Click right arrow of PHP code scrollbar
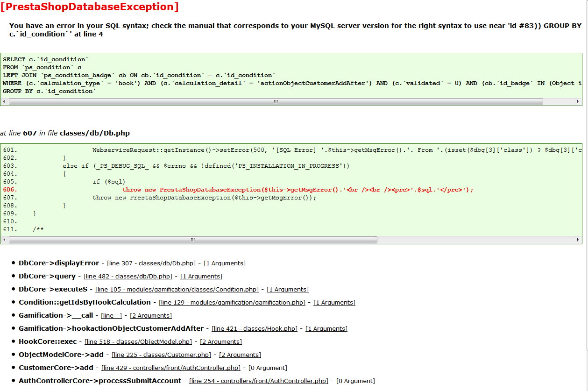 tap(578, 240)
